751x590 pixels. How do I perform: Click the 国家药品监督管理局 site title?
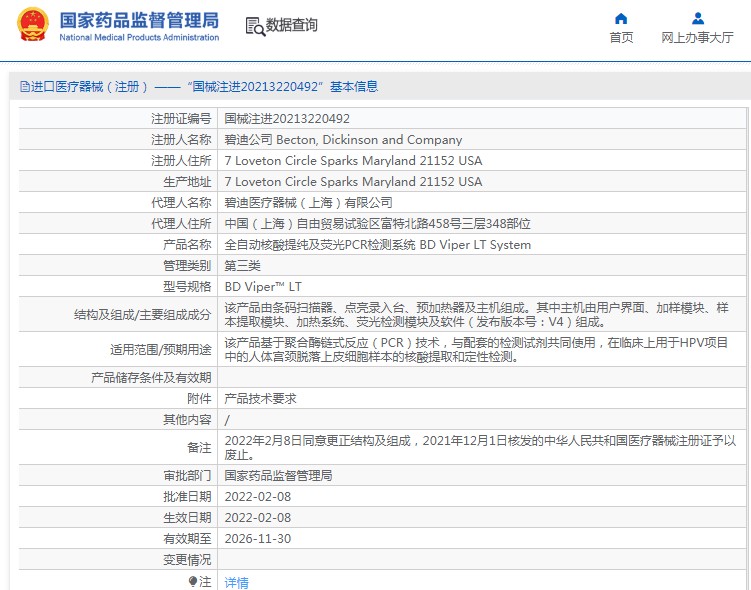pyautogui.click(x=139, y=21)
